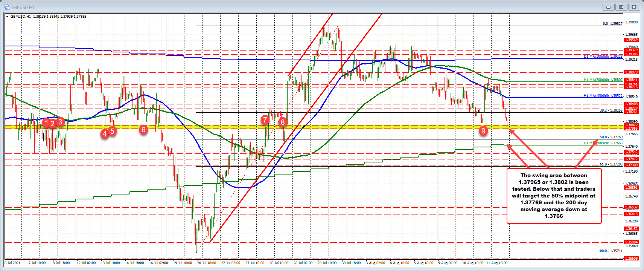Image resolution: width=644 pixels, height=271 pixels.
Task: Click the 20 Jul 18:00 time axis label
Action: pos(206,263)
